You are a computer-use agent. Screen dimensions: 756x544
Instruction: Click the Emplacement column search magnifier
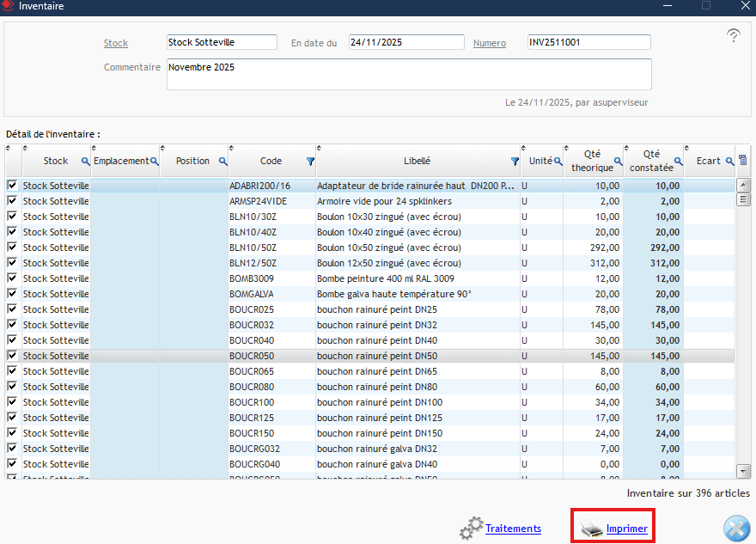pyautogui.click(x=155, y=161)
